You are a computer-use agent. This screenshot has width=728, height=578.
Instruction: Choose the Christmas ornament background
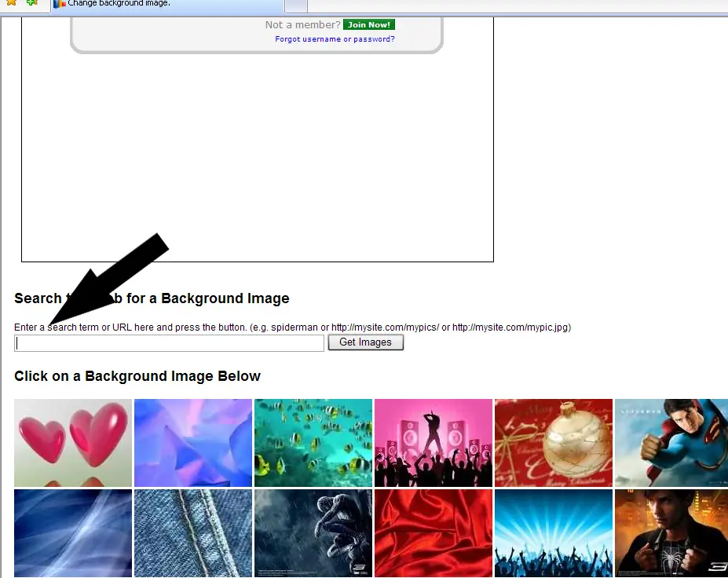point(554,443)
